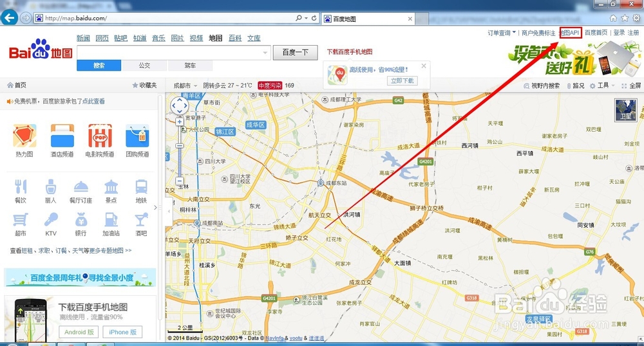
Task: Open the 订单查询 dropdown
Action: pyautogui.click(x=502, y=33)
